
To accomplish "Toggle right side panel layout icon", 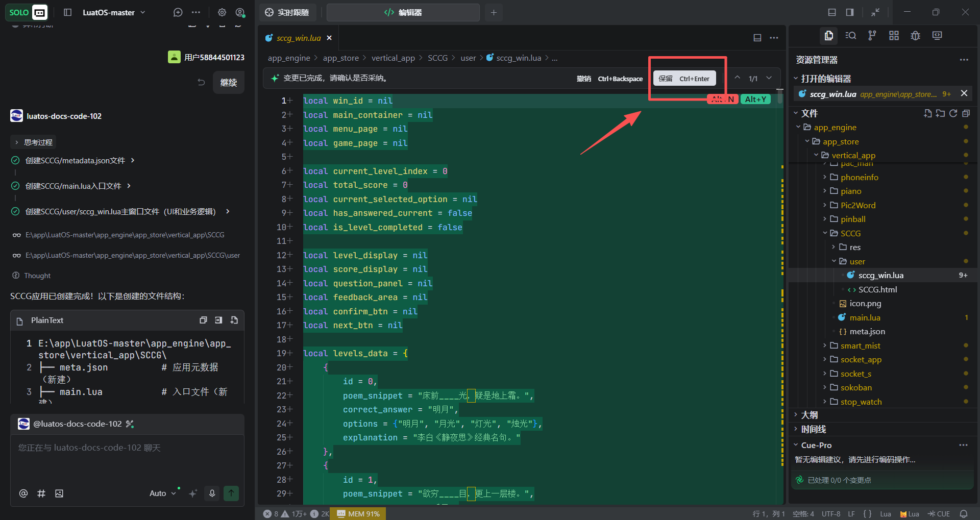I will 850,12.
